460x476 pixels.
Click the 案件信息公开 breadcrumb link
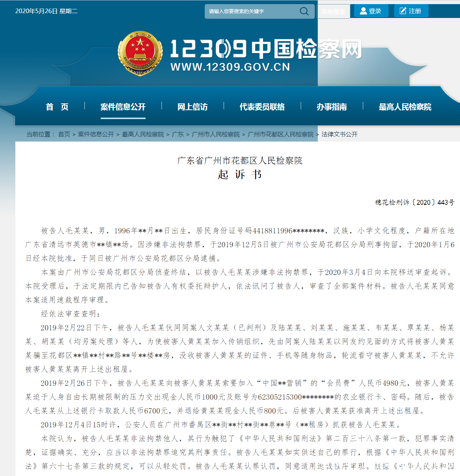(x=96, y=134)
